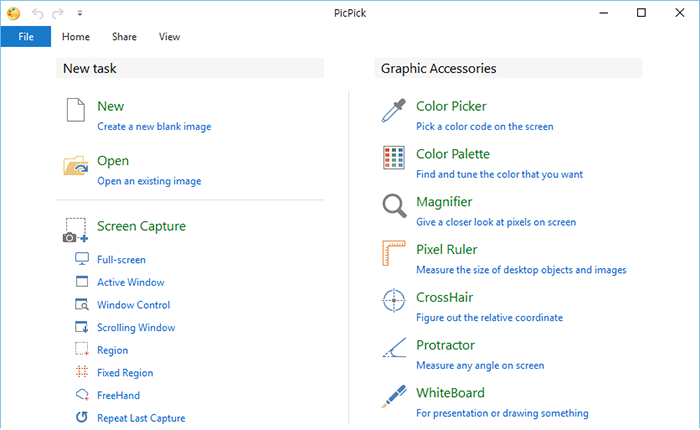Open the Protractor angle icon
Image resolution: width=700 pixels, height=430 pixels.
393,349
